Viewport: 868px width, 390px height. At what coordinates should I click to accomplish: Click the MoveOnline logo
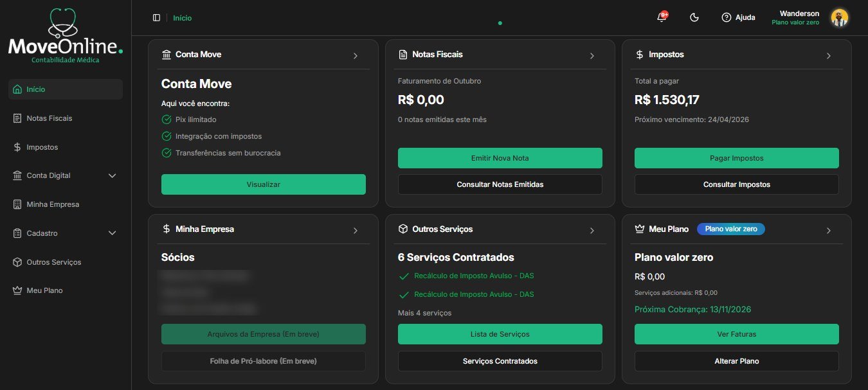(65, 35)
